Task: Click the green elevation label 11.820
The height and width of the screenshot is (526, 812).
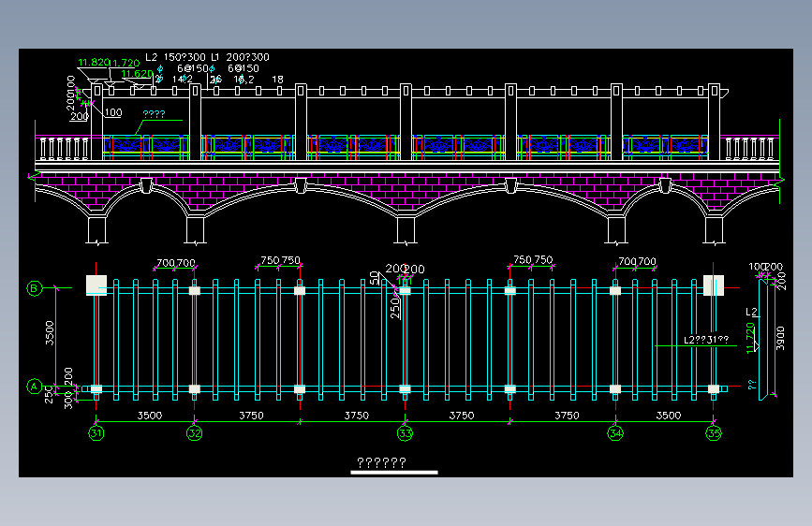Action: pyautogui.click(x=94, y=63)
